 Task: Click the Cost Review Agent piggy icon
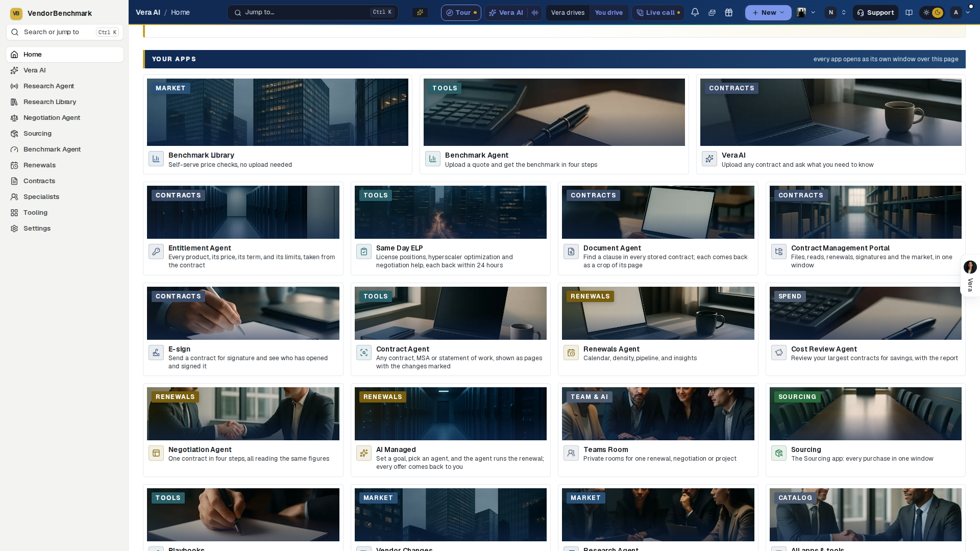tap(779, 353)
